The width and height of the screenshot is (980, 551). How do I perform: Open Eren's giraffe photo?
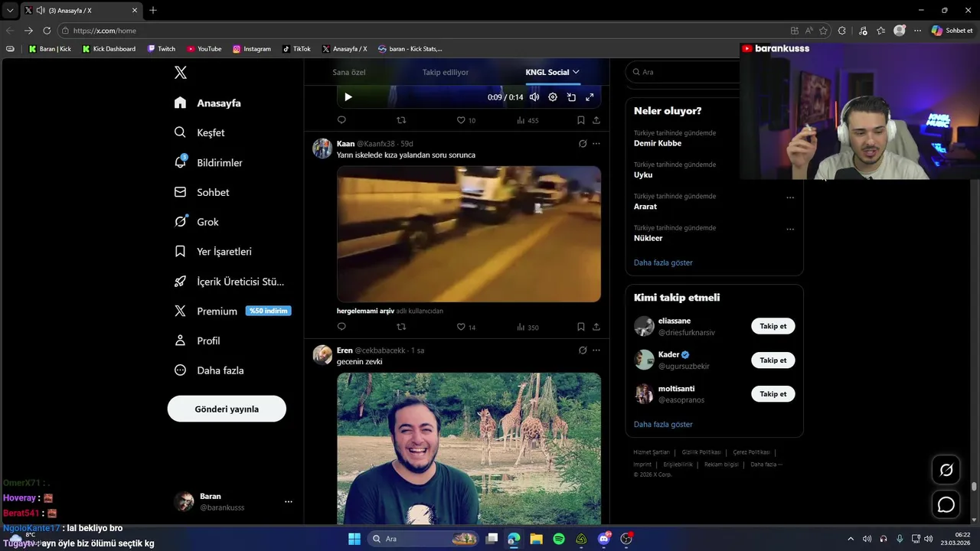469,448
